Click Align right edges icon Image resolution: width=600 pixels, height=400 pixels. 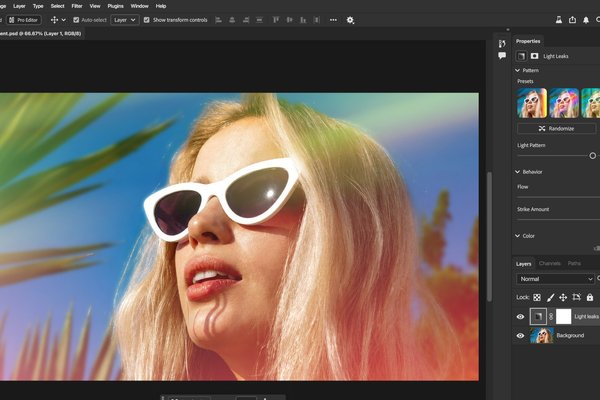point(246,20)
